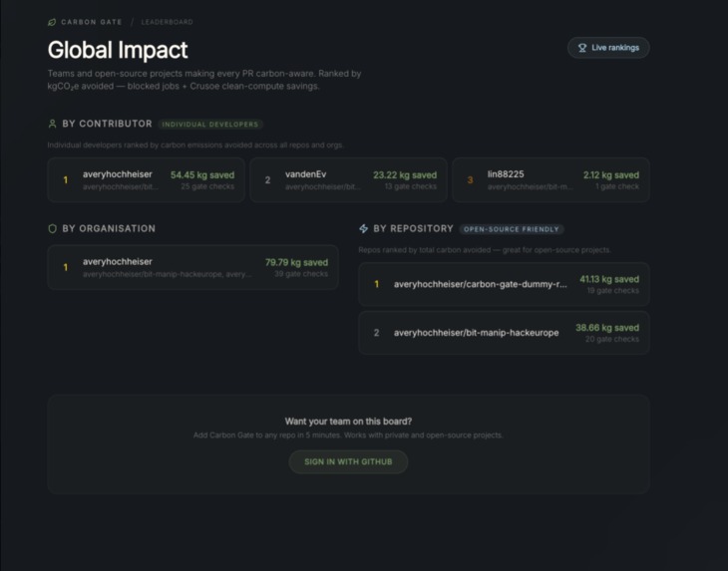728x571 pixels.
Task: Click the 23.22 kg saved value
Action: tap(405, 174)
